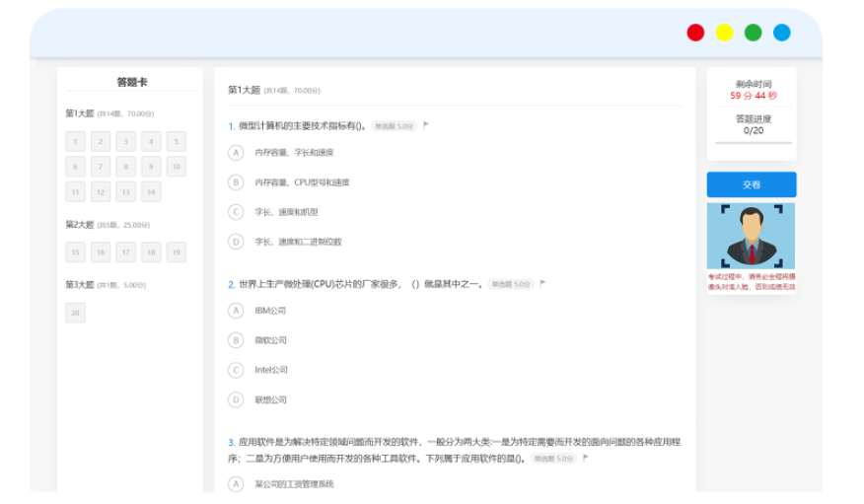
Task: Submit the exam with the 交卷 button
Action: pos(751,184)
